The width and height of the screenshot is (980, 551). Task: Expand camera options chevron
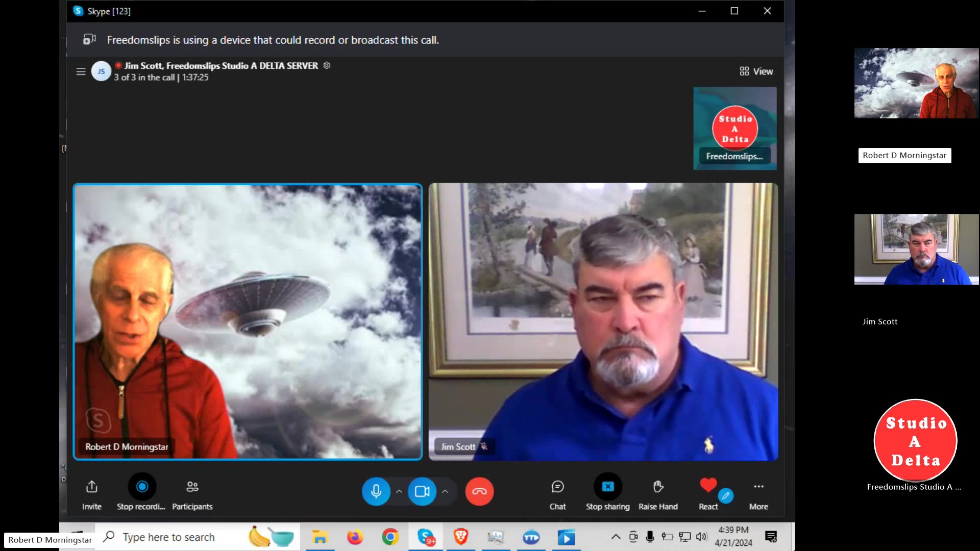point(445,491)
